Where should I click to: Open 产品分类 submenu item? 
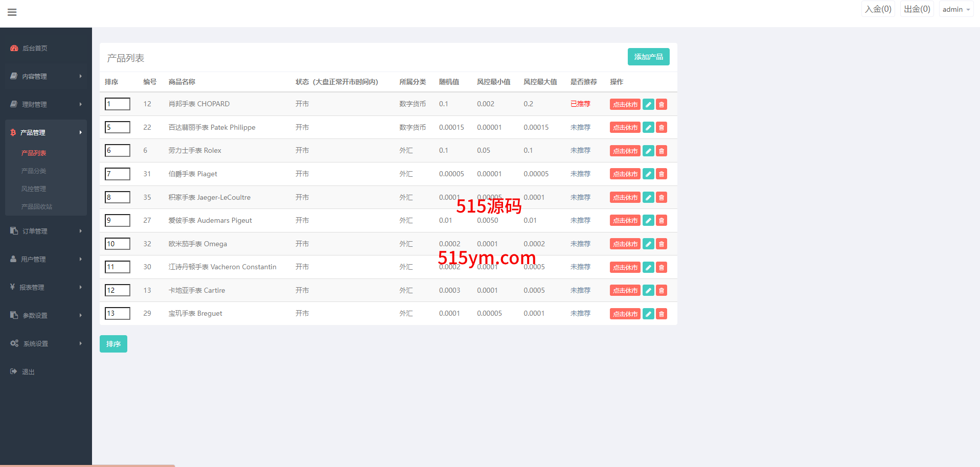[34, 171]
